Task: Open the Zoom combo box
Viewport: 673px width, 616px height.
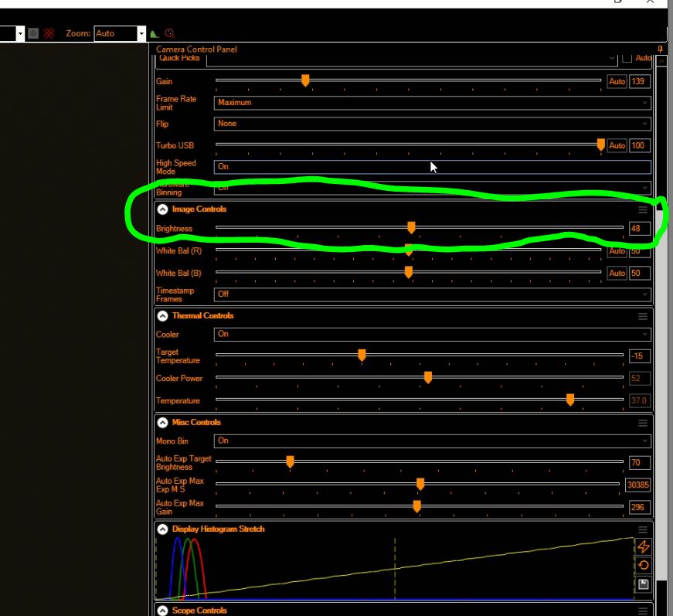Action: 119,33
